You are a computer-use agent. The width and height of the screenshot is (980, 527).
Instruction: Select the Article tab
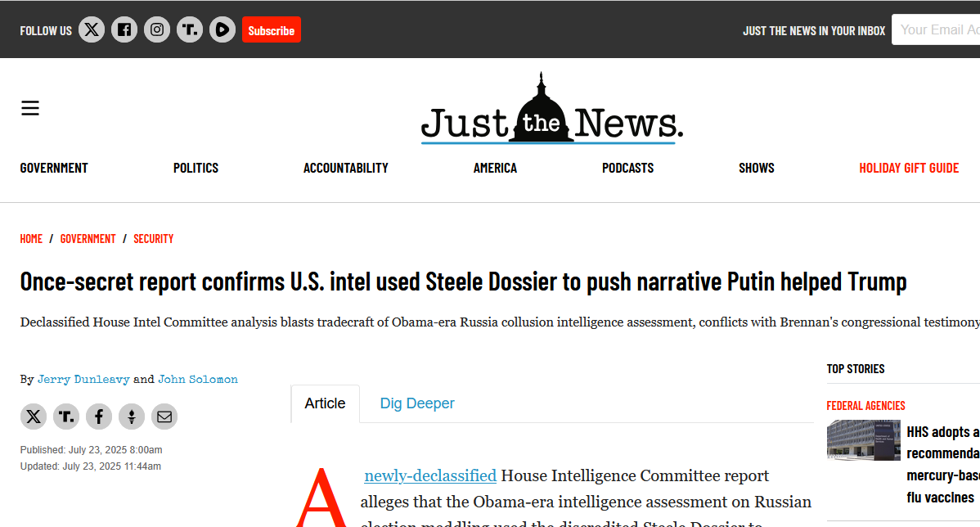click(x=325, y=404)
